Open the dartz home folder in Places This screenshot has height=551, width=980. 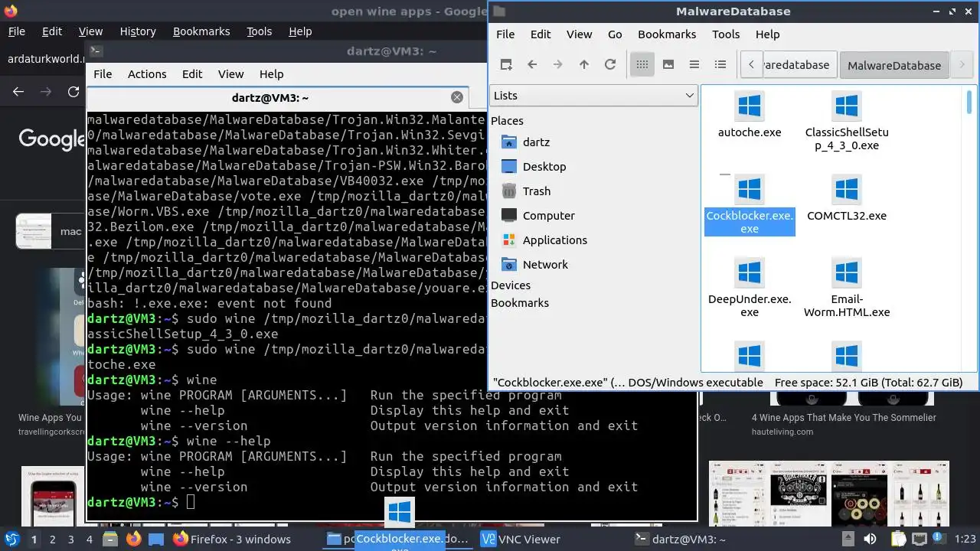pos(536,142)
